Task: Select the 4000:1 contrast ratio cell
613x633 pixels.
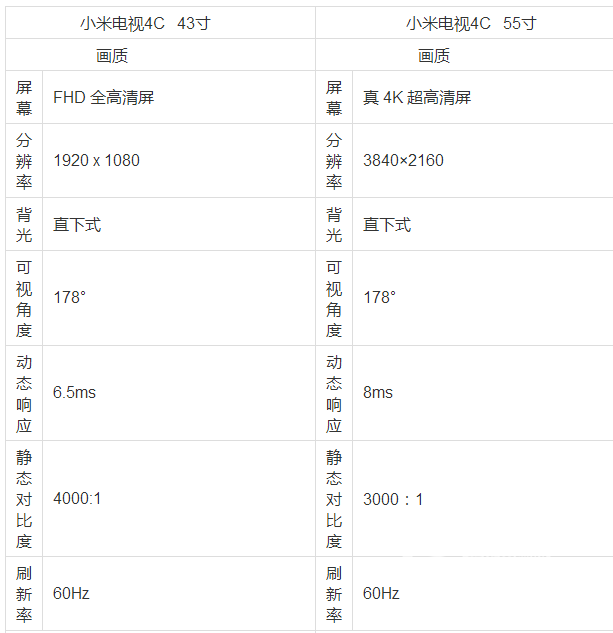Action: (x=77, y=499)
